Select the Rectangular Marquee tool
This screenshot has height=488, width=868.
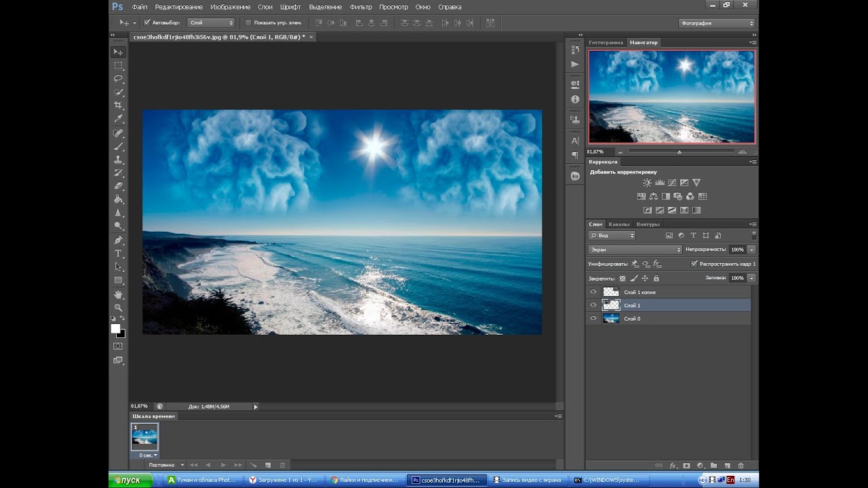(x=119, y=65)
